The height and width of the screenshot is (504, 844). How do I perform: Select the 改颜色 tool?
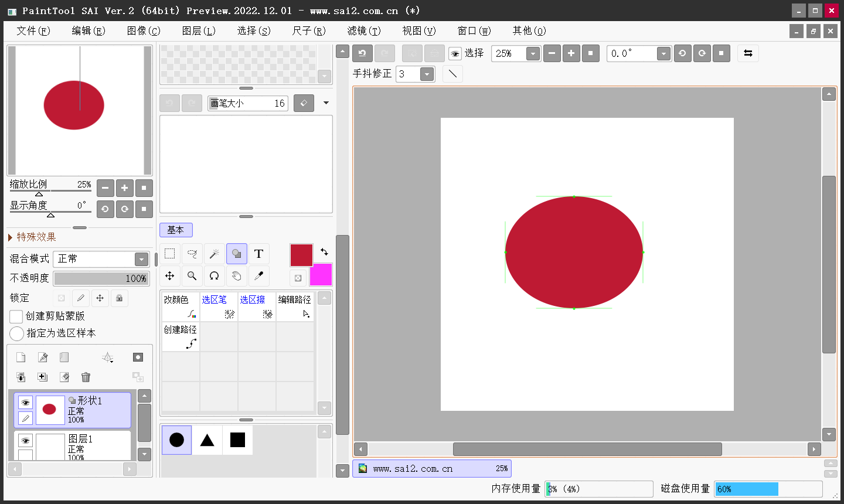pos(181,306)
